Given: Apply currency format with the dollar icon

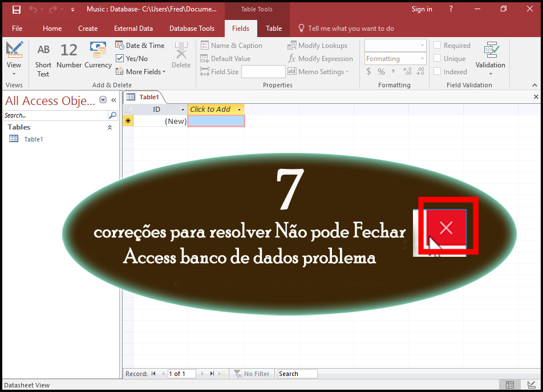Looking at the screenshot, I should (x=368, y=71).
